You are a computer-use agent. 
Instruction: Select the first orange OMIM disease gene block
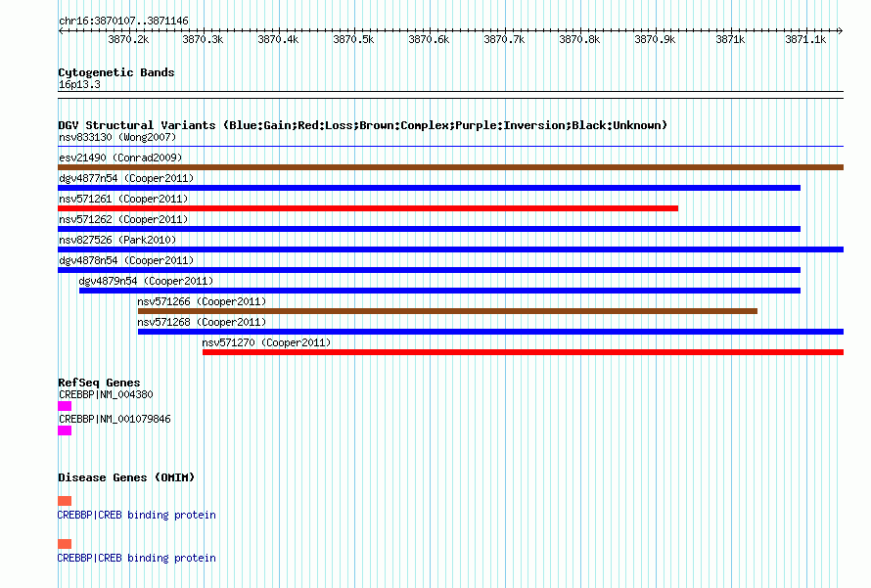coord(65,501)
